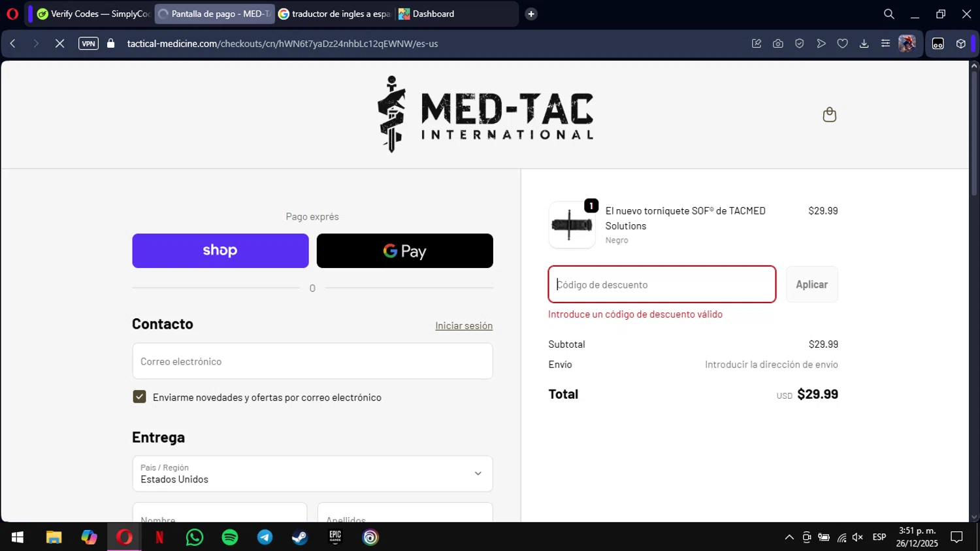The height and width of the screenshot is (551, 980).
Task: Switch to traductor de ingles tab
Action: [335, 14]
